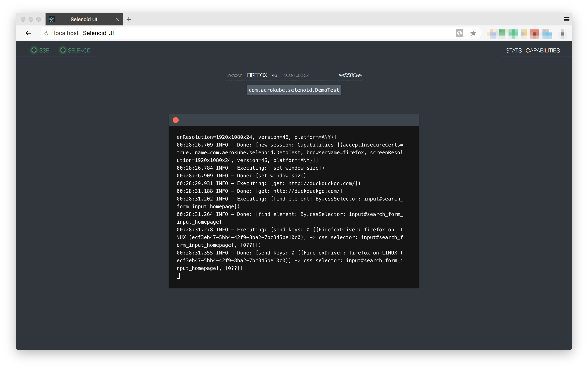Click the terminal cursor in the log
This screenshot has height=369, width=588.
[178, 276]
